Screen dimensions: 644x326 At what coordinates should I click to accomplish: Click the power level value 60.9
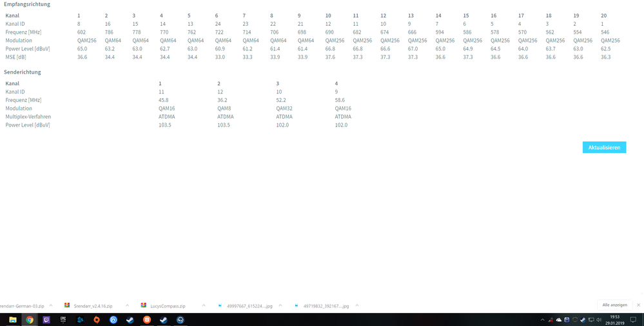[220, 48]
